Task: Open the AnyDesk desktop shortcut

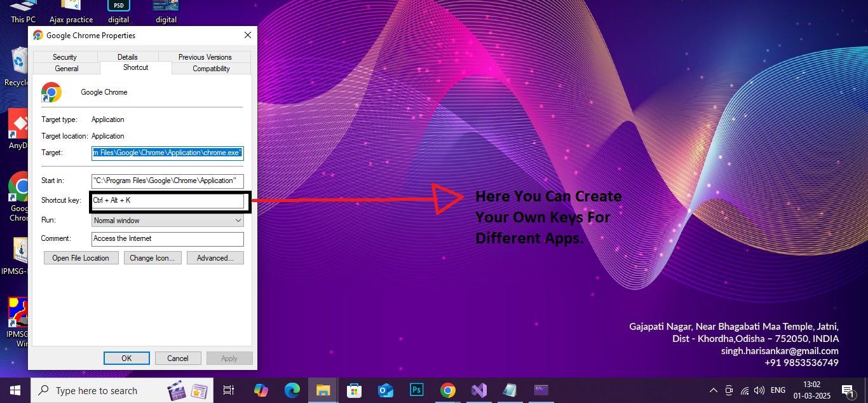Action: pos(17,127)
